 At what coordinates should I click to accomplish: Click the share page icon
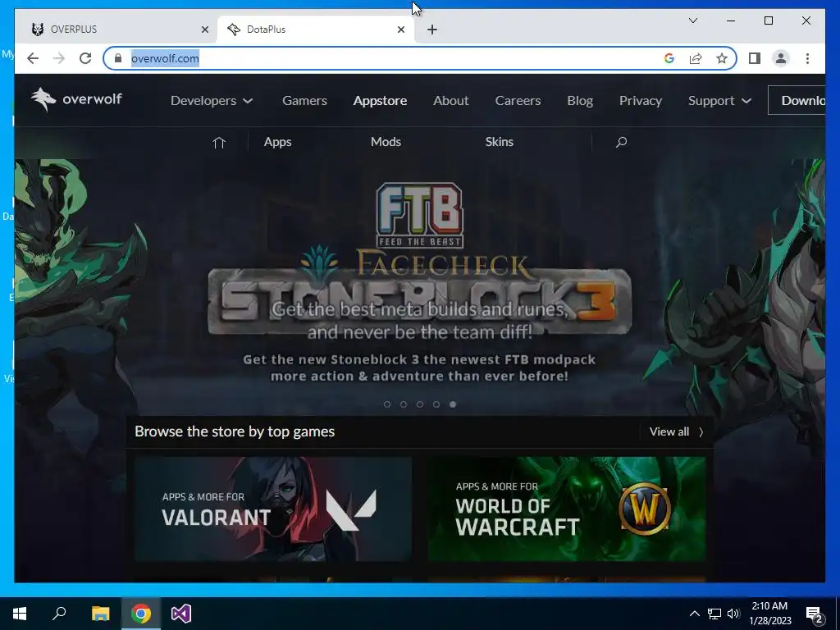click(x=696, y=58)
